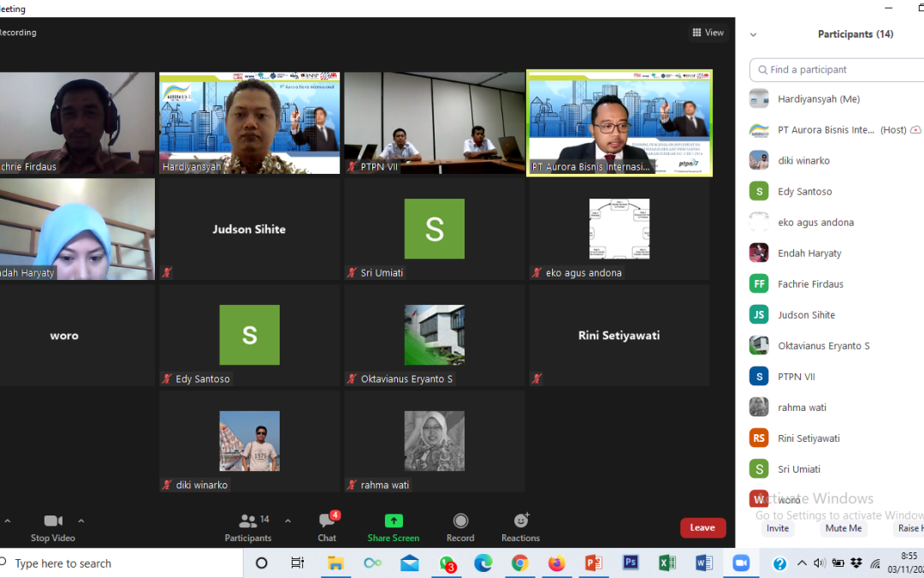
Task: Click the red Leave button
Action: click(x=702, y=527)
